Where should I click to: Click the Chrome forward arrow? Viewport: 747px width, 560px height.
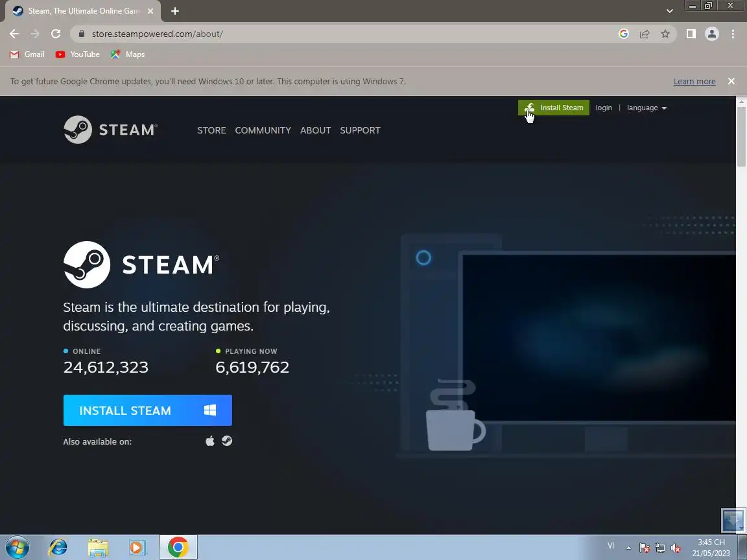[35, 34]
